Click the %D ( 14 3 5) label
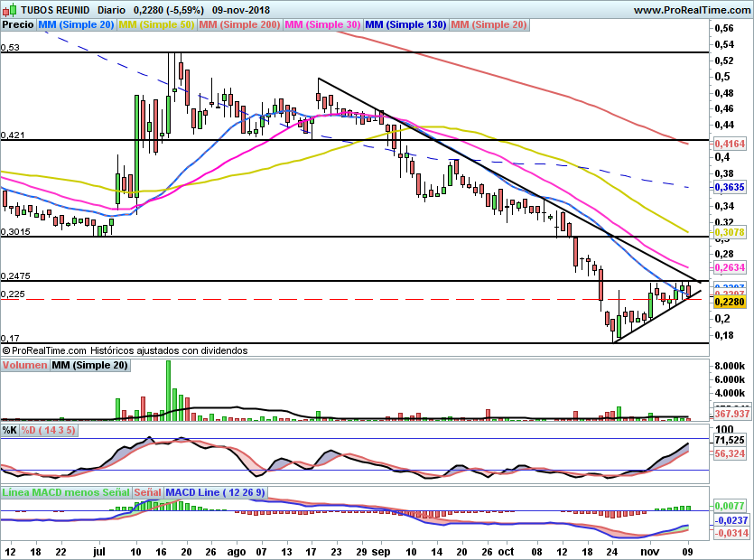Viewport: 754px width, 560px height. pos(49,430)
